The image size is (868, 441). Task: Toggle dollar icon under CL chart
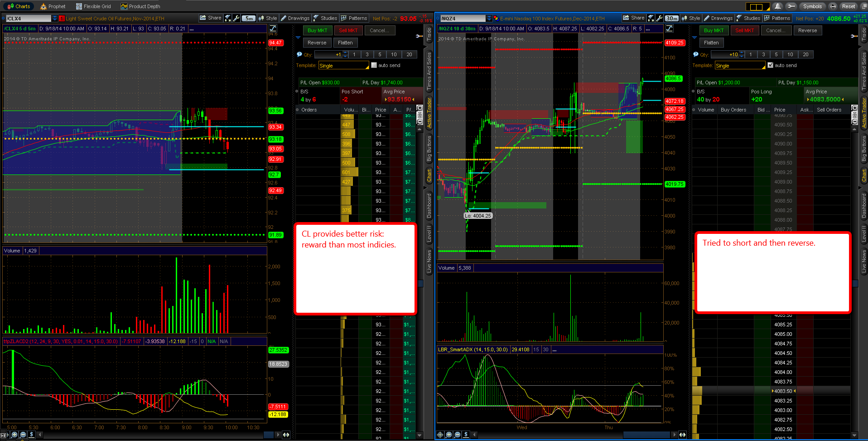point(32,435)
